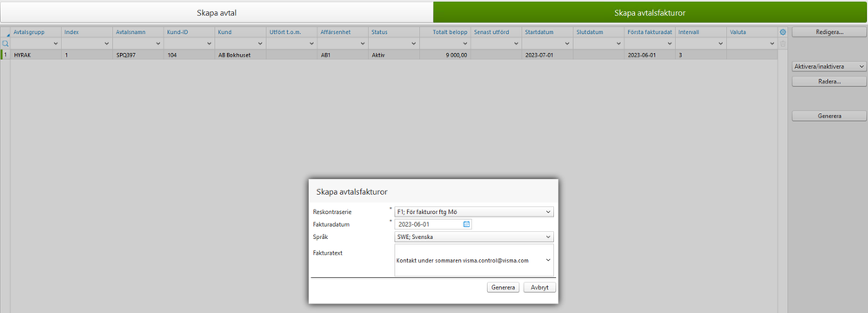Open the Senast utförd column filter dropdown
The width and height of the screenshot is (868, 313).
point(516,43)
